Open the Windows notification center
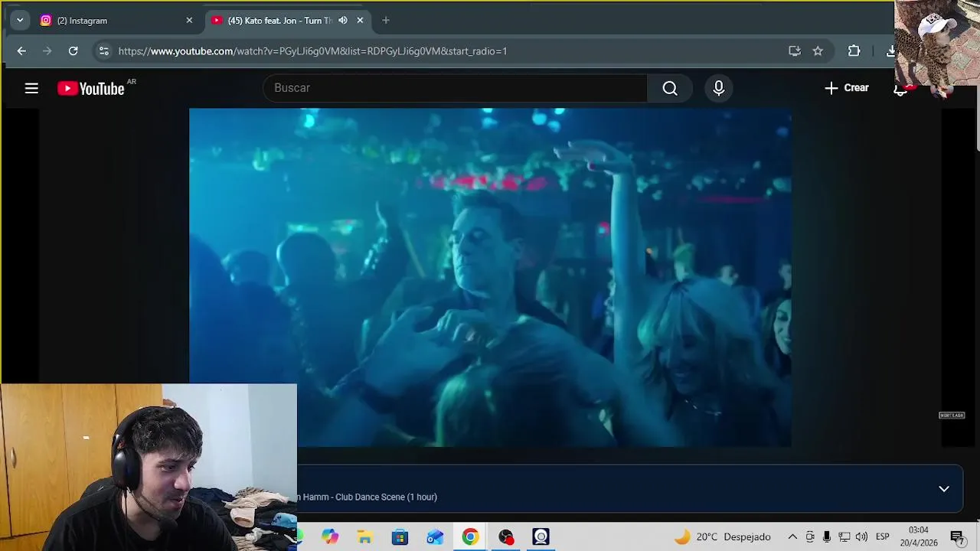This screenshot has height=551, width=980. click(x=957, y=537)
